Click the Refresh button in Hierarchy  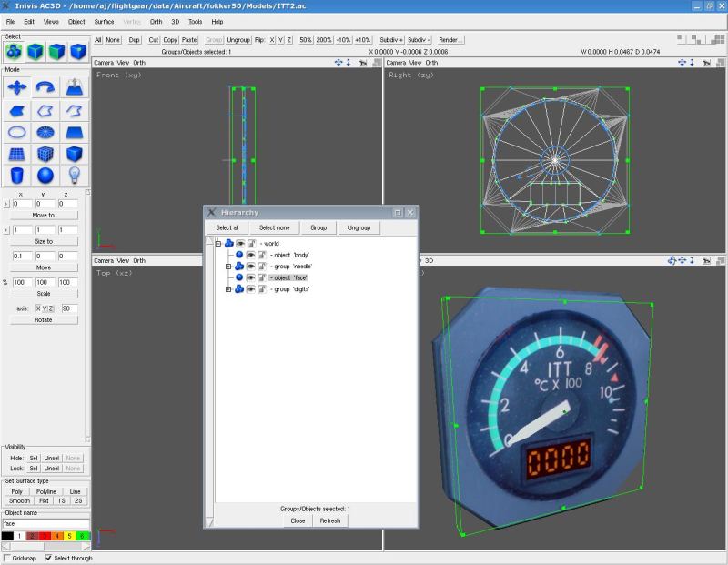coord(330,521)
